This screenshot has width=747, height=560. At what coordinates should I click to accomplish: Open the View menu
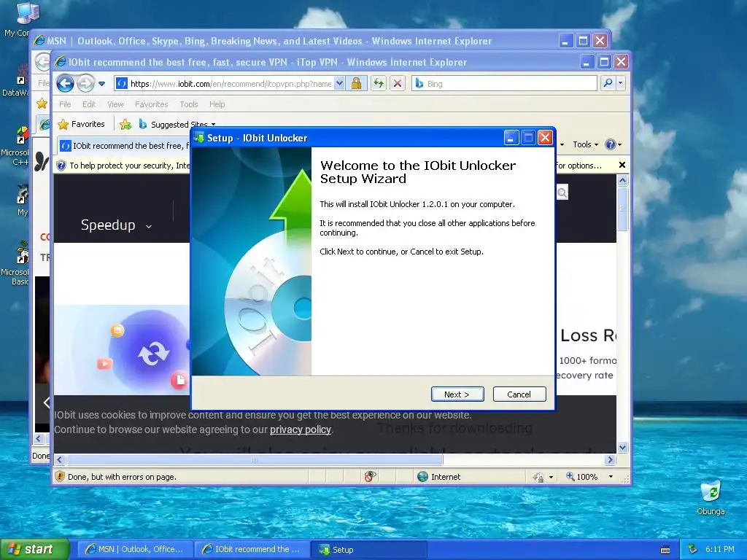(x=115, y=104)
